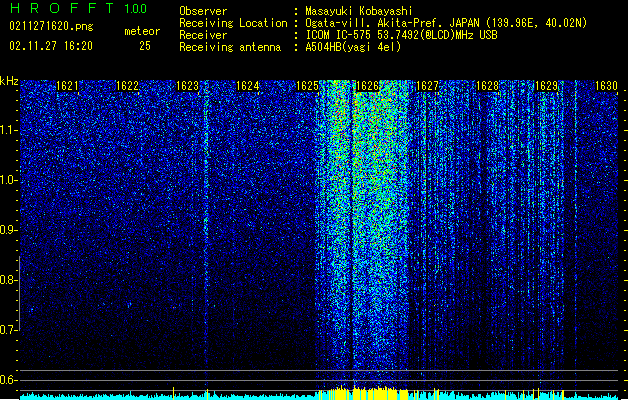The height and width of the screenshot is (400, 629).
Task: Click time marker 1622
Action: click(x=127, y=86)
